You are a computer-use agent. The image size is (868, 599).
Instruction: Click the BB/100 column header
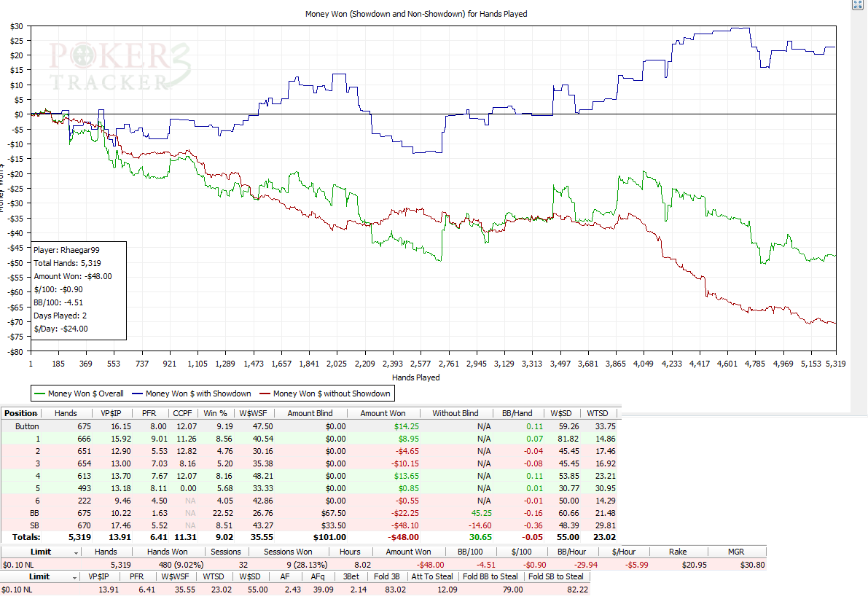coord(471,552)
